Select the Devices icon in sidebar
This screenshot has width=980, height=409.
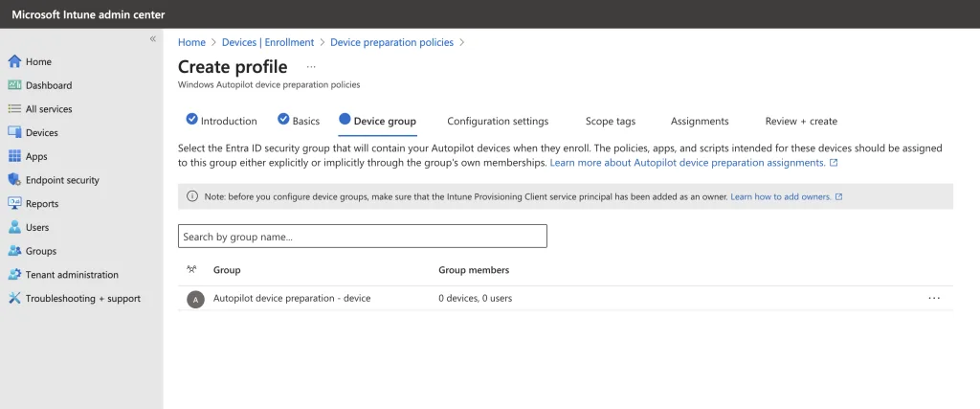14,133
